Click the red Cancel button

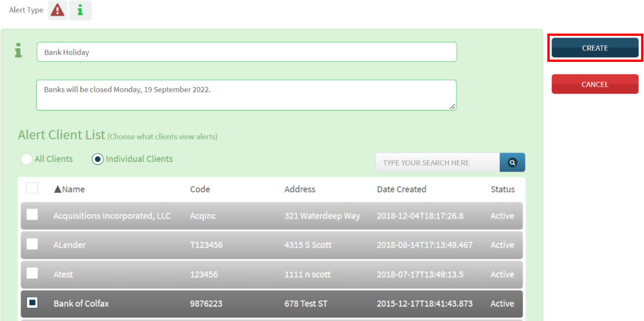(595, 84)
